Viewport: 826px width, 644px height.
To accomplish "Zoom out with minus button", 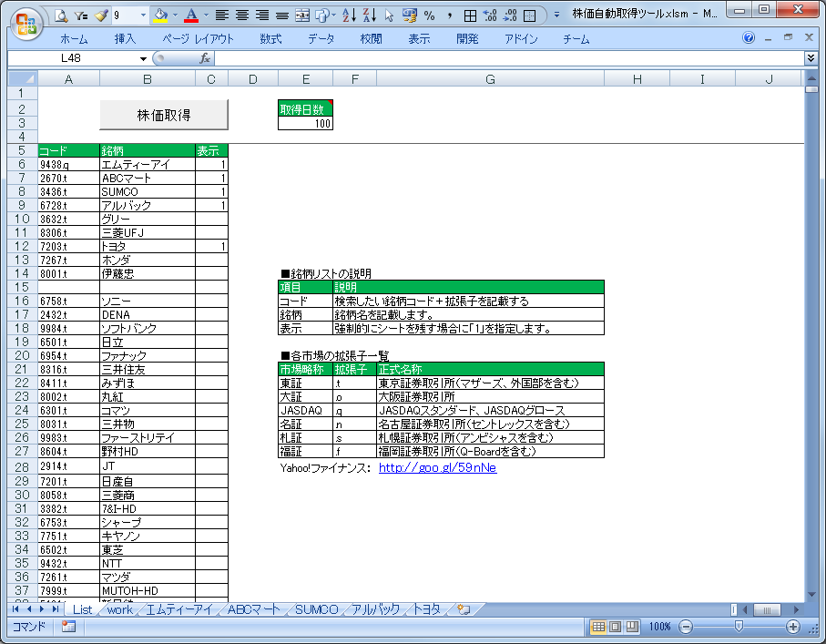I will (686, 627).
